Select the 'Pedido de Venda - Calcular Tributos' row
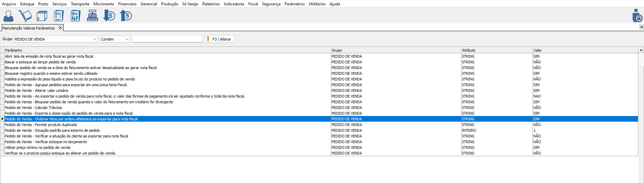Image resolution: width=644 pixels, height=183 pixels. 34,108
